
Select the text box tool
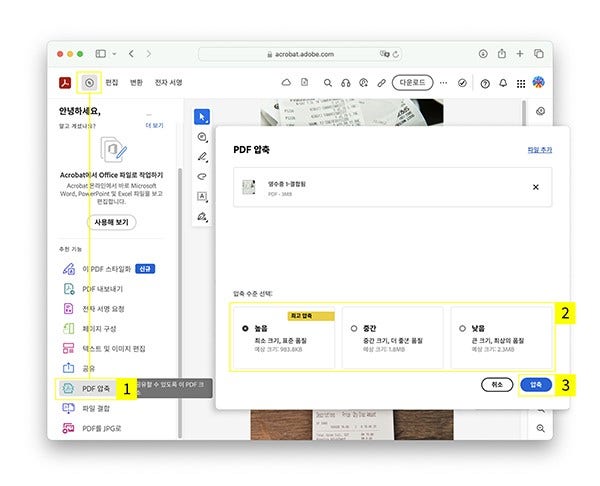[202, 196]
